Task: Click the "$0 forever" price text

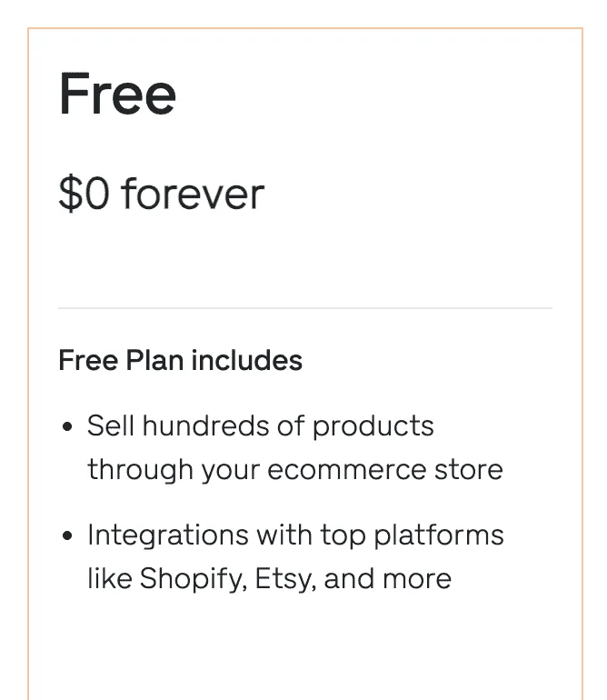Action: point(161,194)
